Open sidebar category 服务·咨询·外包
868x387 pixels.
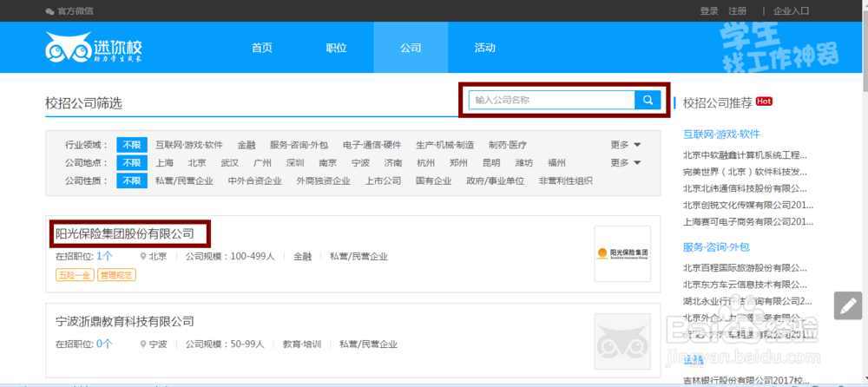pos(716,247)
